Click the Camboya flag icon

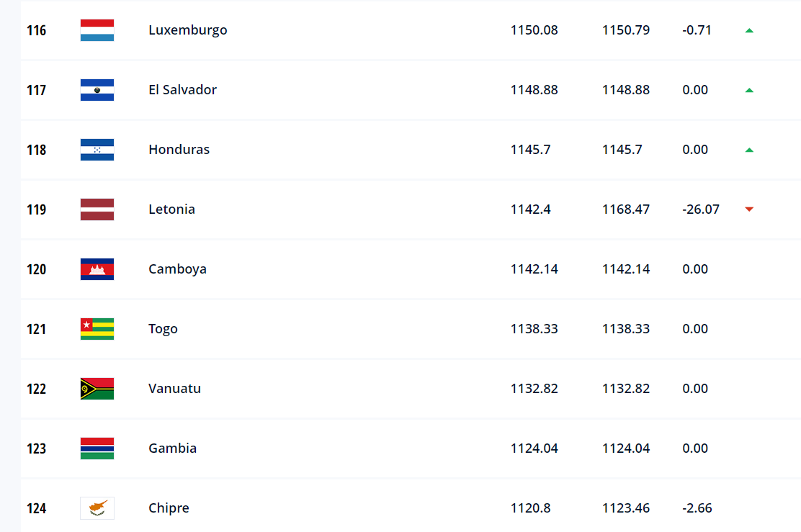(x=97, y=269)
